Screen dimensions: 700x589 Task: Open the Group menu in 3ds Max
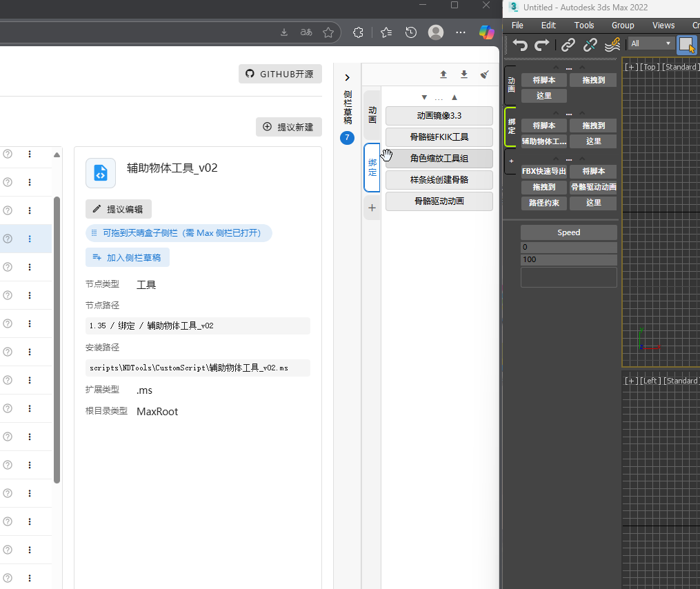click(623, 26)
